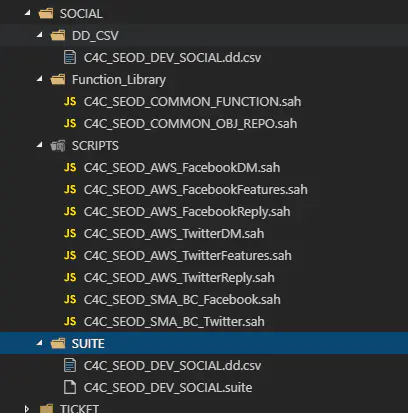The height and width of the screenshot is (413, 408).
Task: Click JS icon of C4C_SEOD_SMA_BC_Twitter.sah
Action: point(70,321)
